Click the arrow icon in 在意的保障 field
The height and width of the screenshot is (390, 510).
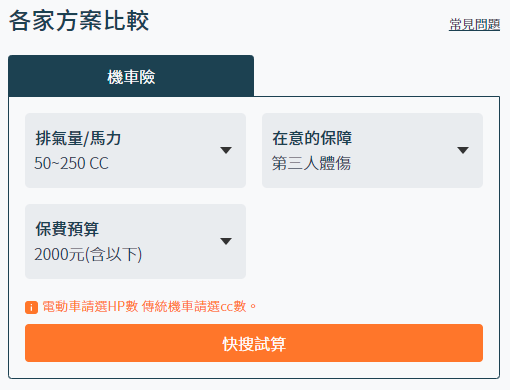(463, 150)
